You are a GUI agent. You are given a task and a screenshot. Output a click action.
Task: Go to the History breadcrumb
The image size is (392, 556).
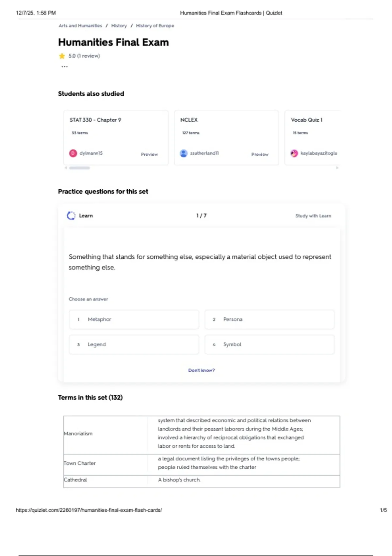click(x=119, y=26)
